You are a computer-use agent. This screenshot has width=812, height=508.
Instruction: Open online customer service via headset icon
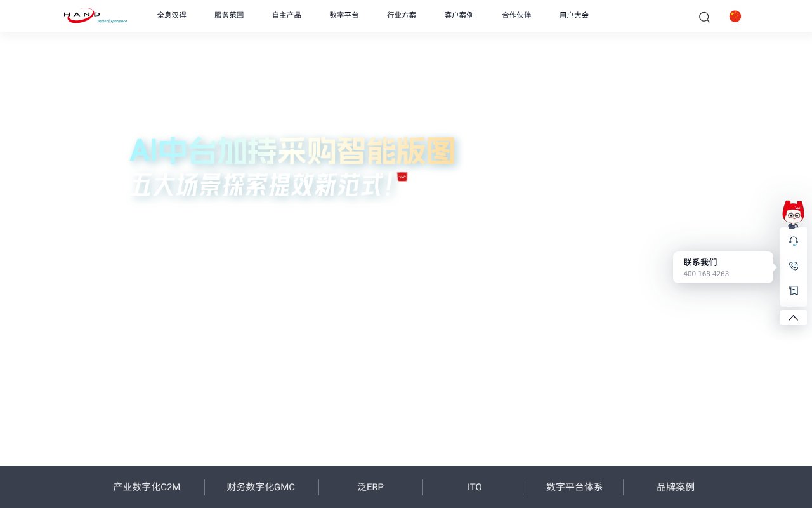[x=794, y=241]
